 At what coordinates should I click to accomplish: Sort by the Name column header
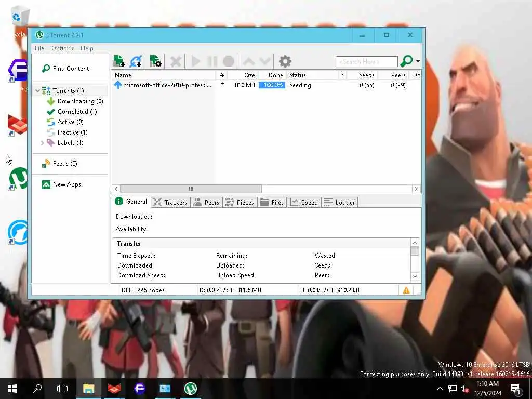tap(164, 75)
